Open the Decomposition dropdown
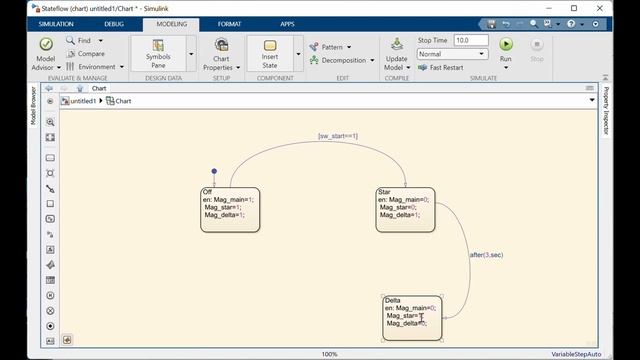Screen dimensions: 640x360 [x=342, y=60]
